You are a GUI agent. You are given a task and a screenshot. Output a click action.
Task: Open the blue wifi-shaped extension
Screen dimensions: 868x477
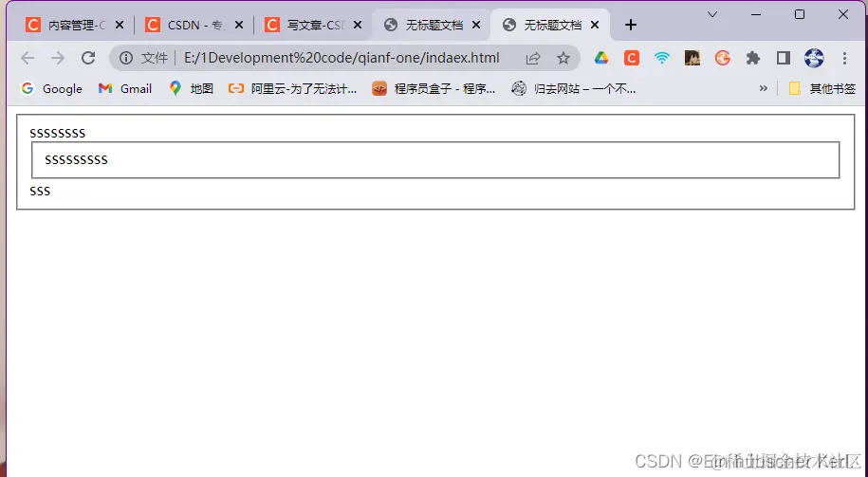(x=661, y=58)
